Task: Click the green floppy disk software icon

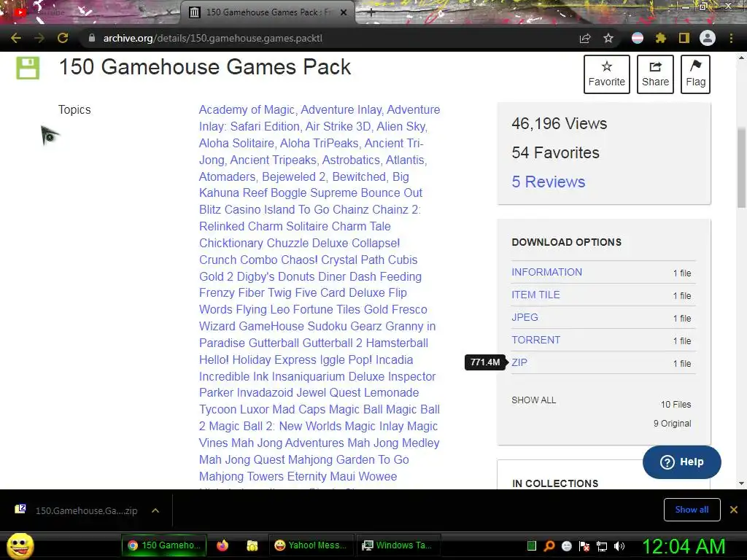Action: 28,68
